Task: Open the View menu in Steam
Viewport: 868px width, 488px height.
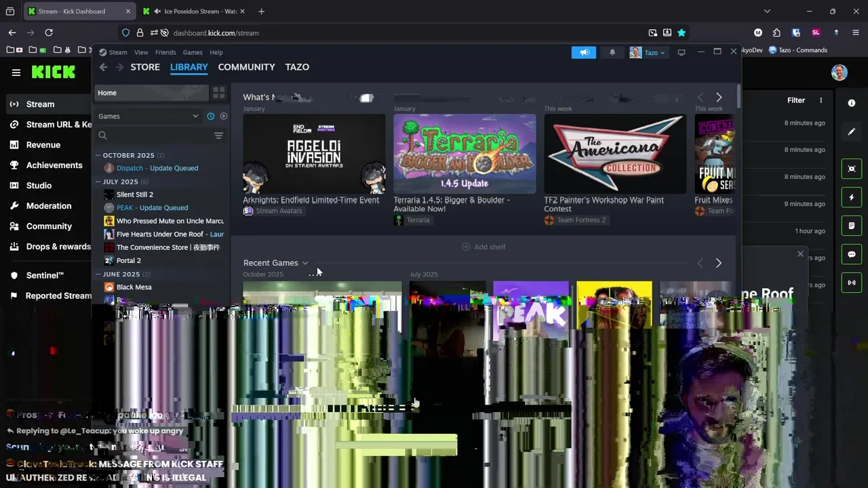Action: click(x=141, y=52)
